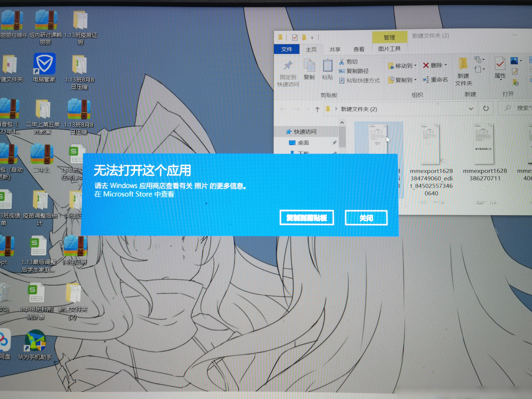Image resolution: width=532 pixels, height=399 pixels.
Task: Select 组内研讨课韩丽丽 archive on desktop
Action: pos(46,27)
